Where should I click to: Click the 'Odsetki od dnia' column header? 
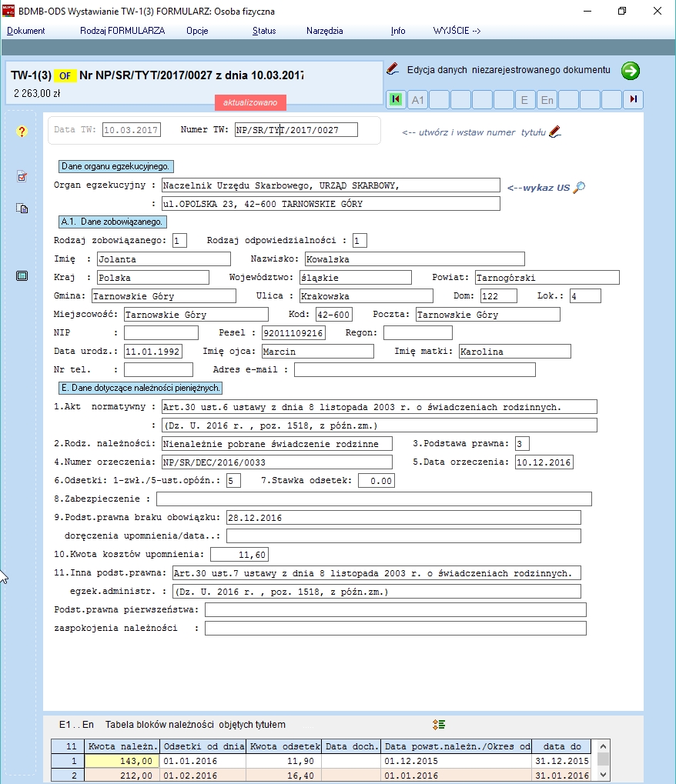tap(204, 746)
